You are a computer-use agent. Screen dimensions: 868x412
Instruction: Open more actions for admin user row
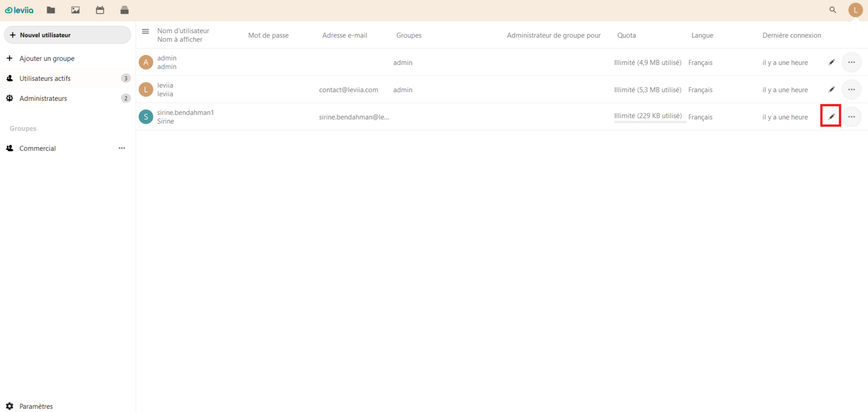(x=852, y=62)
